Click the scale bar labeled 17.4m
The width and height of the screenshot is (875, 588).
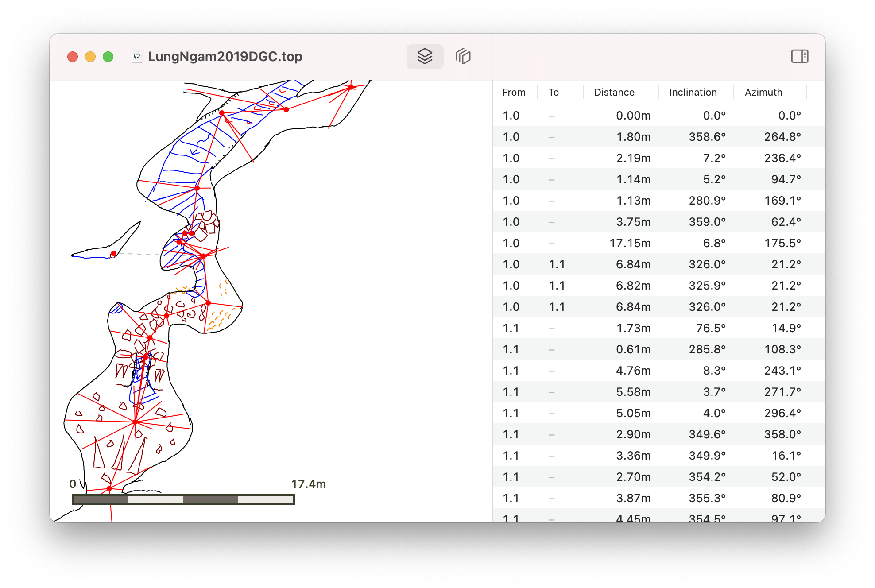[x=183, y=499]
